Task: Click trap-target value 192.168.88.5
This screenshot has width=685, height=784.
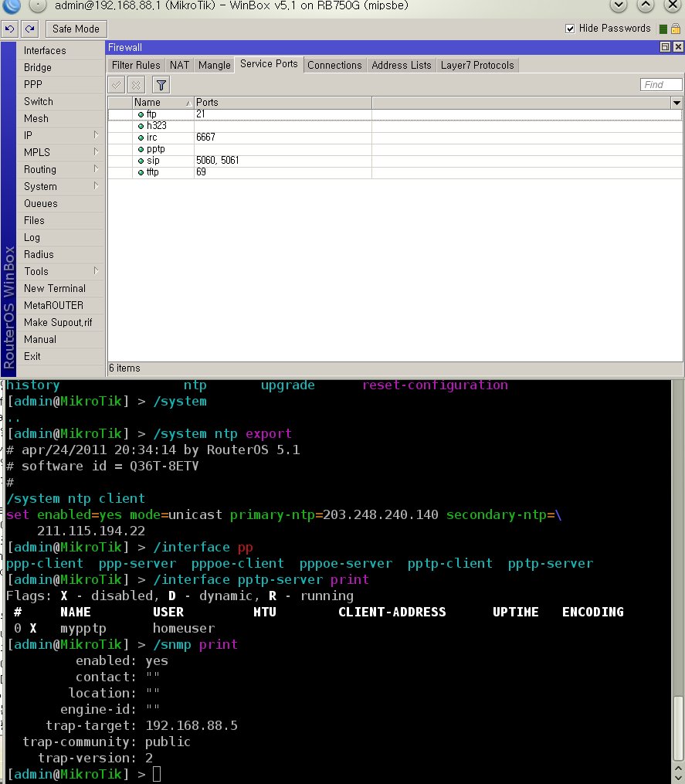Action: click(x=192, y=725)
